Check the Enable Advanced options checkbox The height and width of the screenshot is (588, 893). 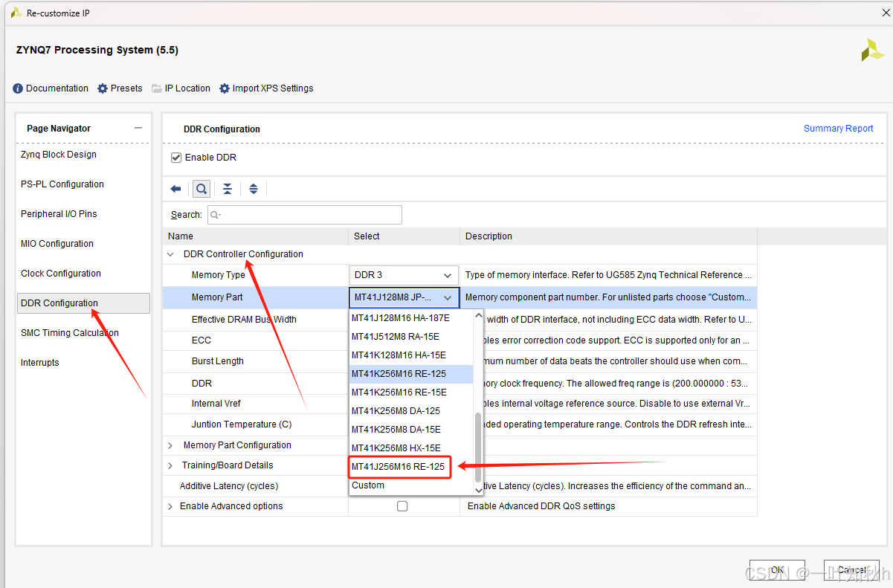click(x=402, y=506)
